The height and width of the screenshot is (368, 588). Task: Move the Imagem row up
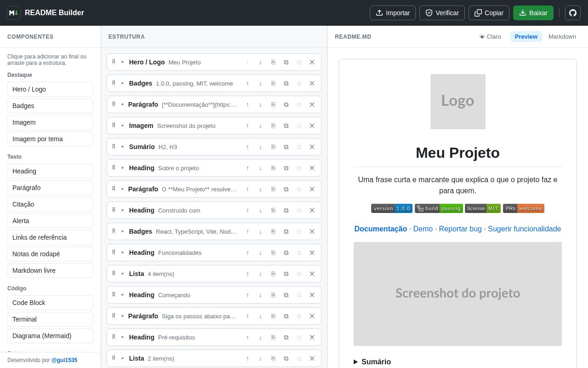tap(248, 126)
